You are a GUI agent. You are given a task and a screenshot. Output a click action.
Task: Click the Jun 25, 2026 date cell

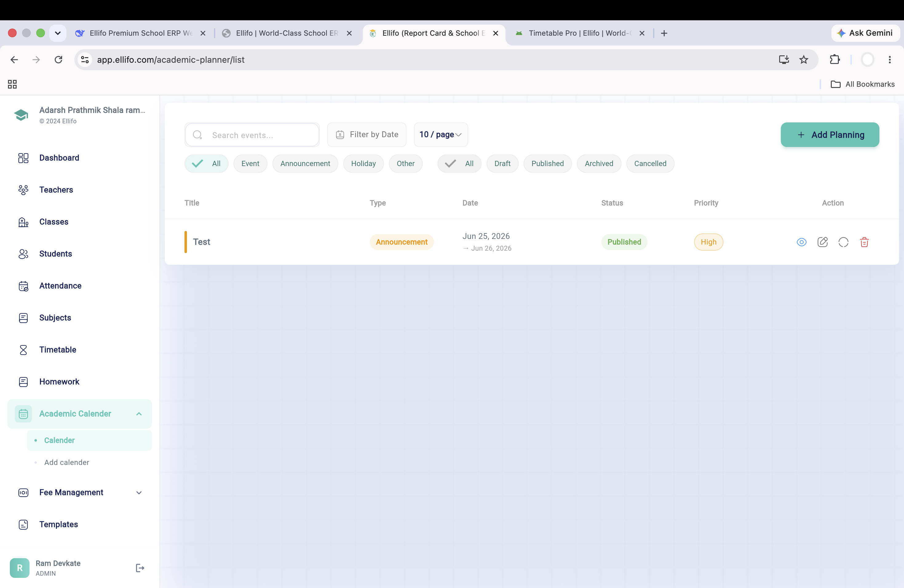486,236
